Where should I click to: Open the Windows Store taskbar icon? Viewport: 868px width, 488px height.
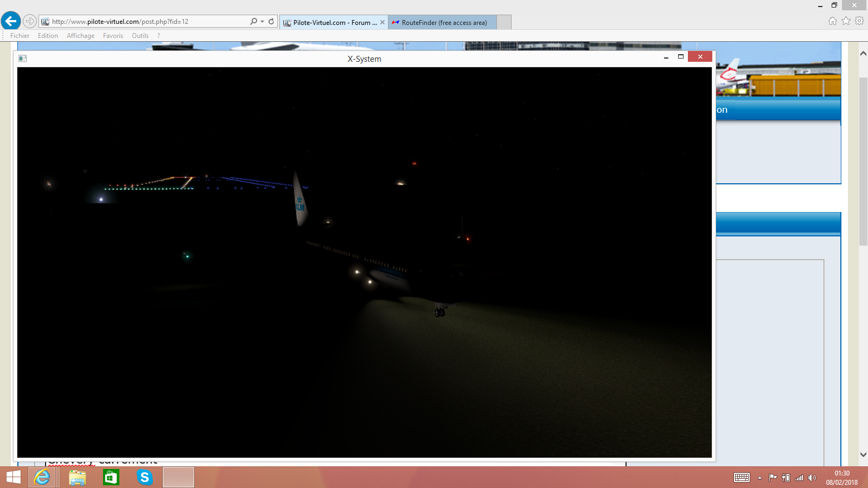click(x=111, y=477)
